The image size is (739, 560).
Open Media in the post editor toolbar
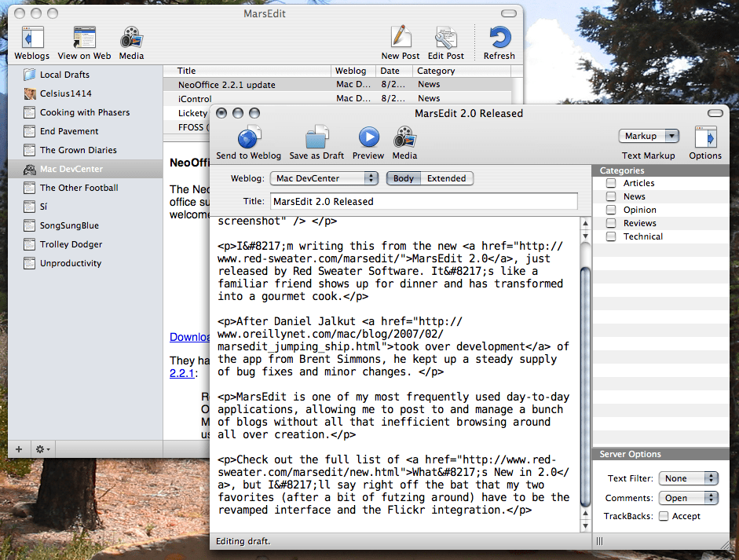point(405,143)
